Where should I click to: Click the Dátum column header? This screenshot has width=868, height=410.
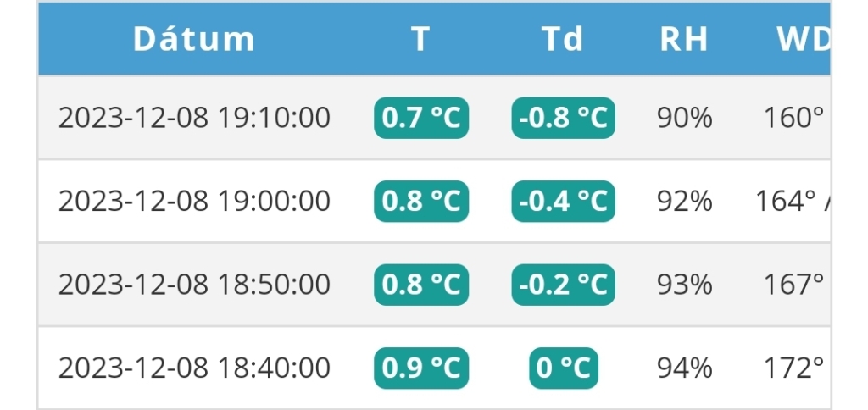coord(194,39)
